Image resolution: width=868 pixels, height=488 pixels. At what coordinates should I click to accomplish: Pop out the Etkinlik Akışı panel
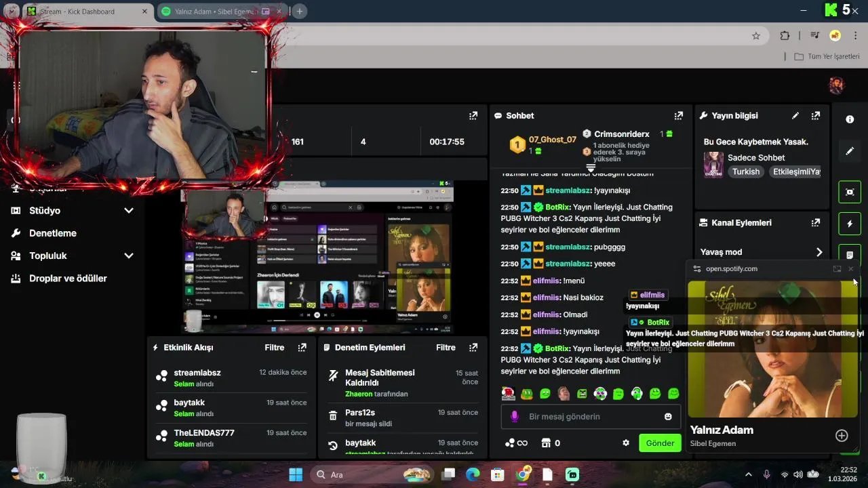click(302, 347)
